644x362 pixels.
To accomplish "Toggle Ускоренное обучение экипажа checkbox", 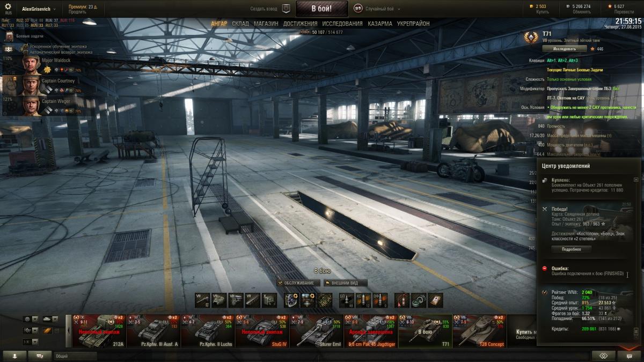I will pyautogui.click(x=26, y=47).
